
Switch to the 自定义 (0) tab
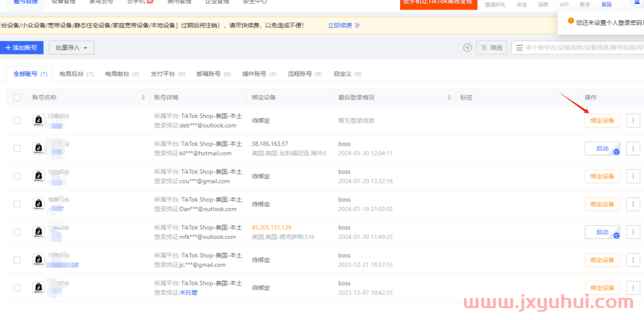pyautogui.click(x=348, y=74)
